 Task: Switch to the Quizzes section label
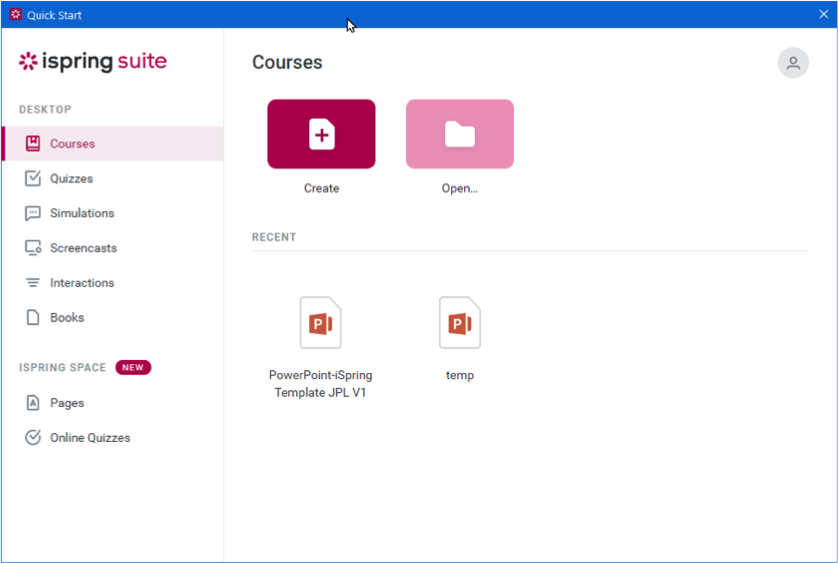[x=71, y=179]
